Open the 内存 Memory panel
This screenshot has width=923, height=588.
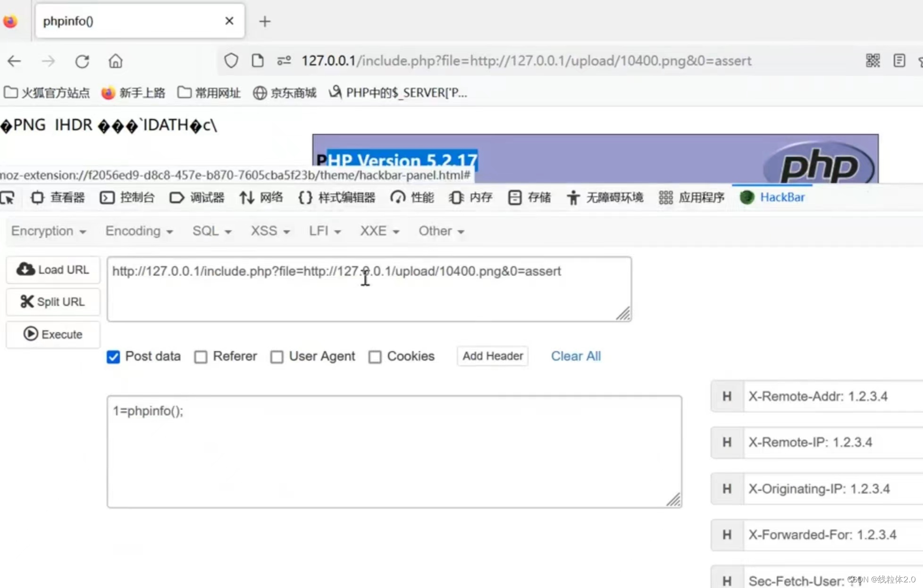click(x=470, y=197)
